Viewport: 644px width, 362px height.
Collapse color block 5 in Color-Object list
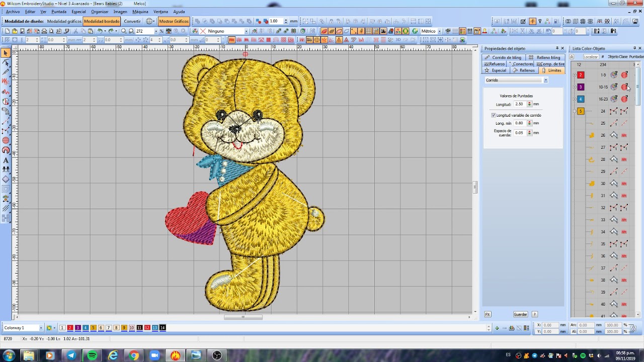575,111
